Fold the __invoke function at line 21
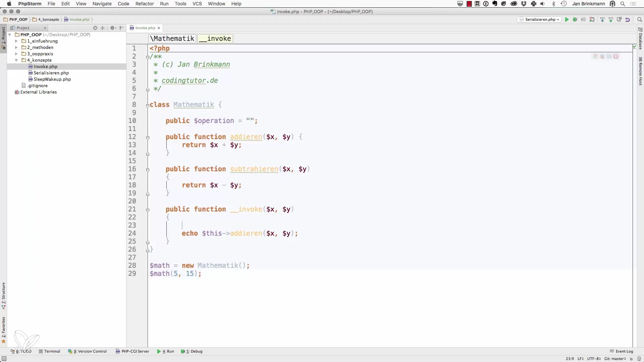The height and width of the screenshot is (362, 644). (148, 210)
